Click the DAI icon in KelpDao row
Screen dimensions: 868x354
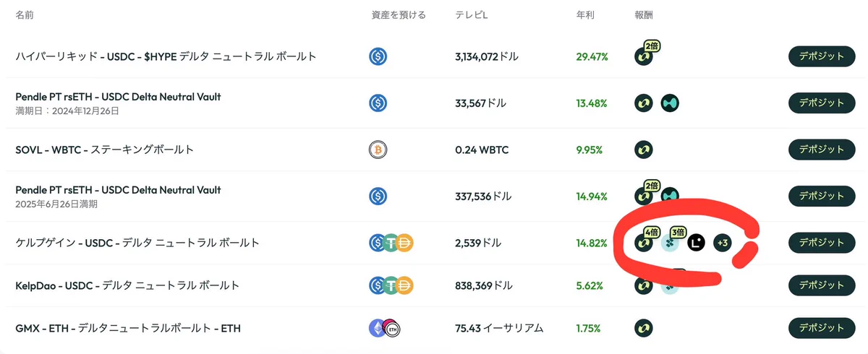404,286
